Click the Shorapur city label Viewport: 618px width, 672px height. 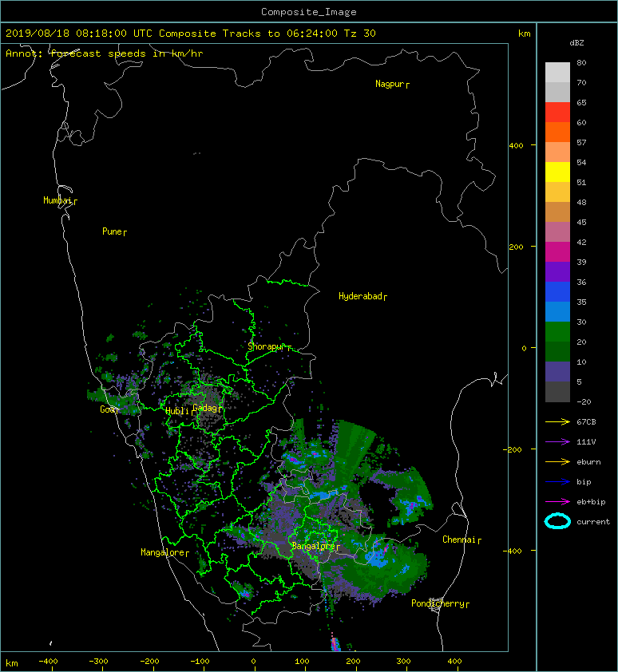point(266,346)
